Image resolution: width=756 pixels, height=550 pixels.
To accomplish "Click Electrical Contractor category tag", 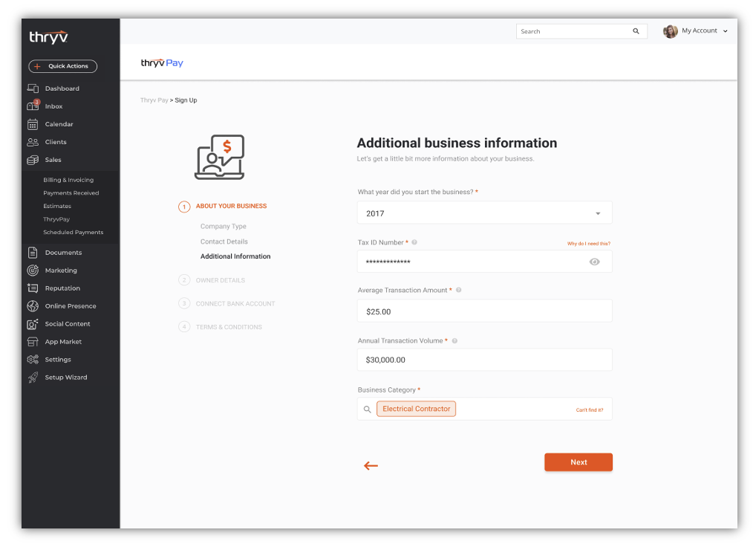I will pos(416,409).
